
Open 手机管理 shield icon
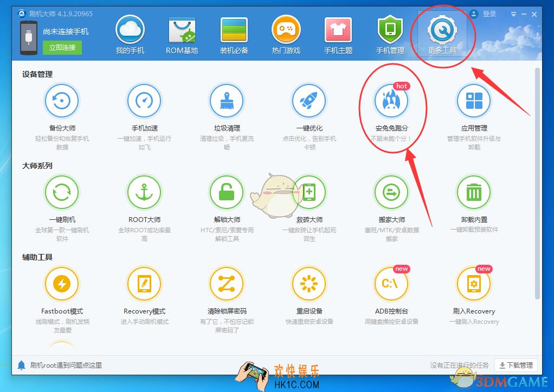click(390, 30)
